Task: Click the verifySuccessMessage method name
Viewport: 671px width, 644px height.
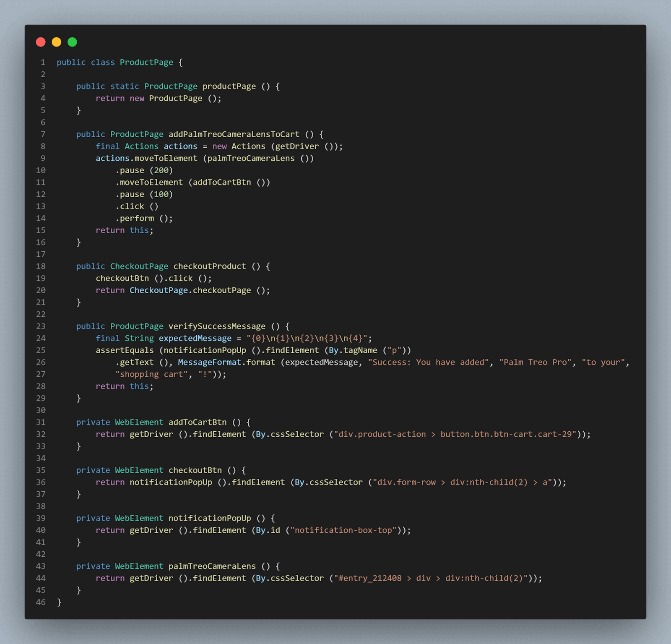Action: pos(216,326)
